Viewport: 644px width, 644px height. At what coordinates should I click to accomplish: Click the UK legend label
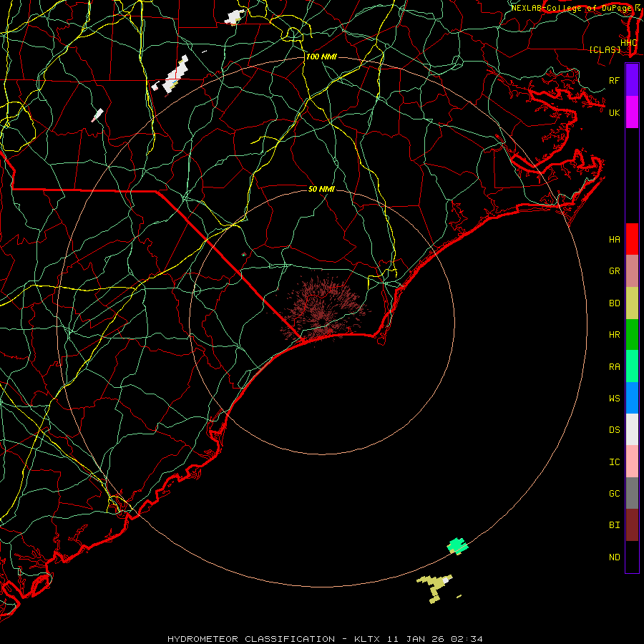pos(615,112)
